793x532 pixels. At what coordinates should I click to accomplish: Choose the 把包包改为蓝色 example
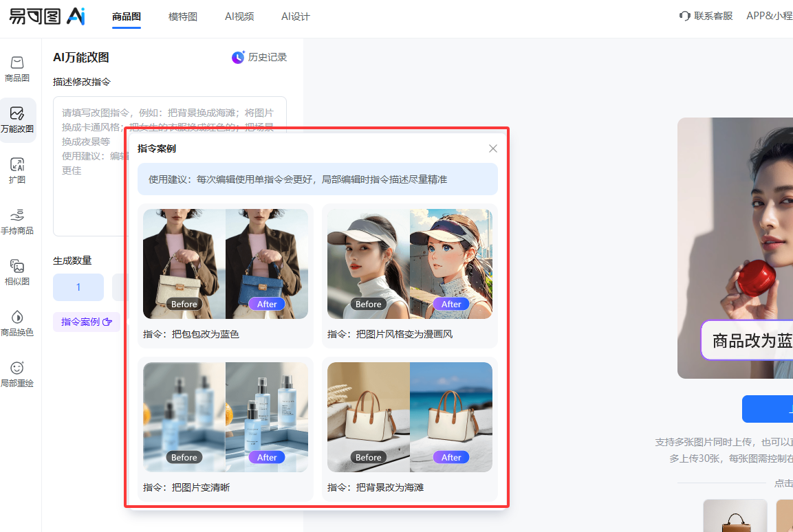click(226, 275)
